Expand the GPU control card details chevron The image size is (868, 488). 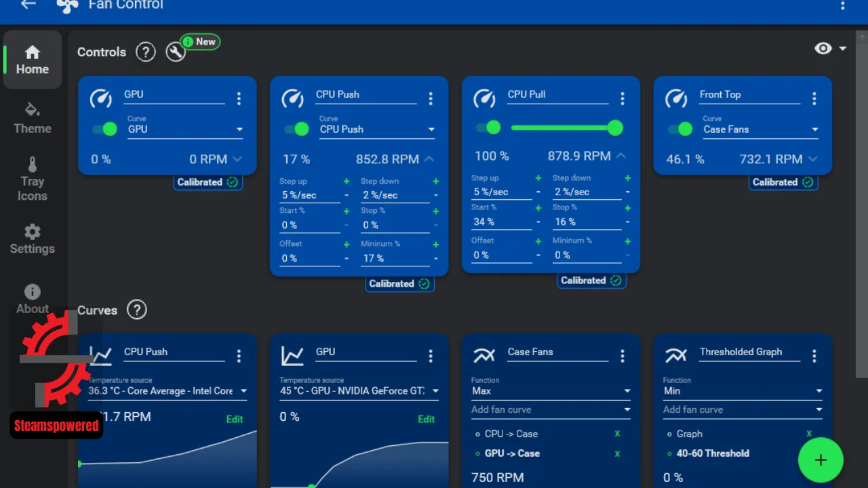point(237,159)
